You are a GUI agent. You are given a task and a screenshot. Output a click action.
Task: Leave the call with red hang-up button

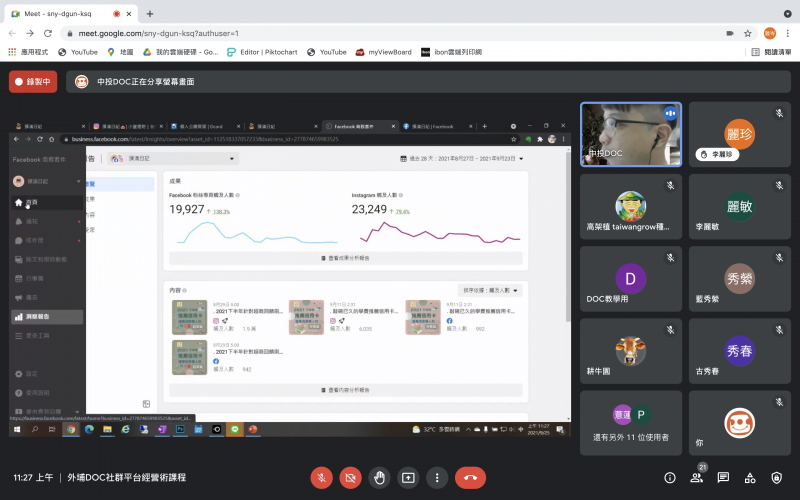click(470, 478)
